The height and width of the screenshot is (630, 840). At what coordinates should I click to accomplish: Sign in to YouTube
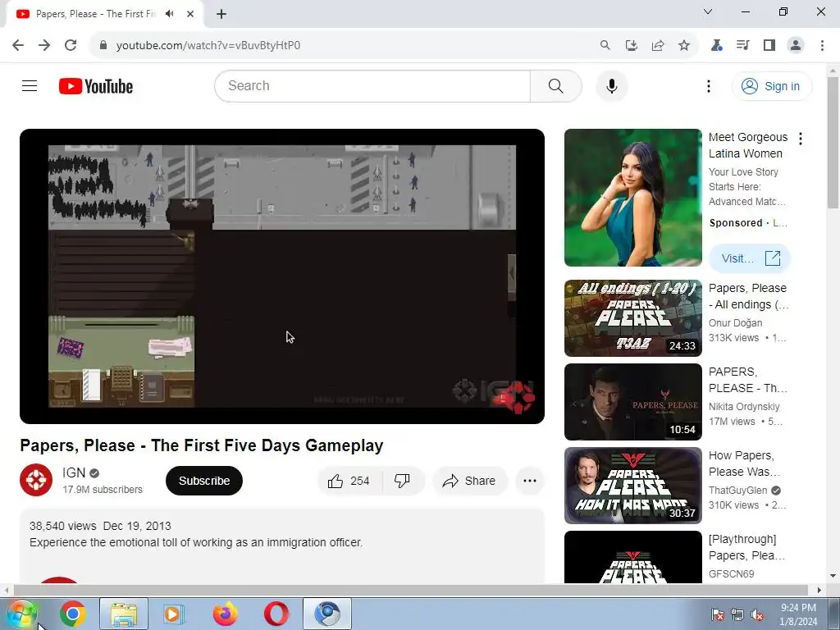[771, 86]
